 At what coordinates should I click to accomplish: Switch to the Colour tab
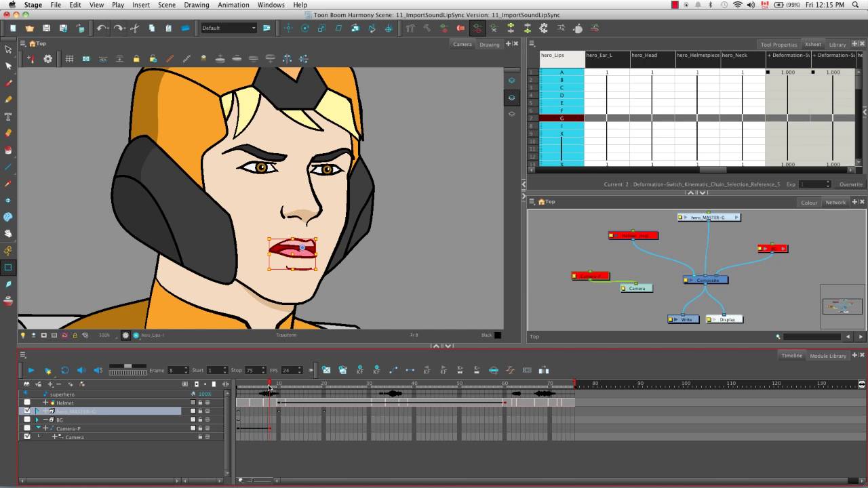pyautogui.click(x=808, y=202)
